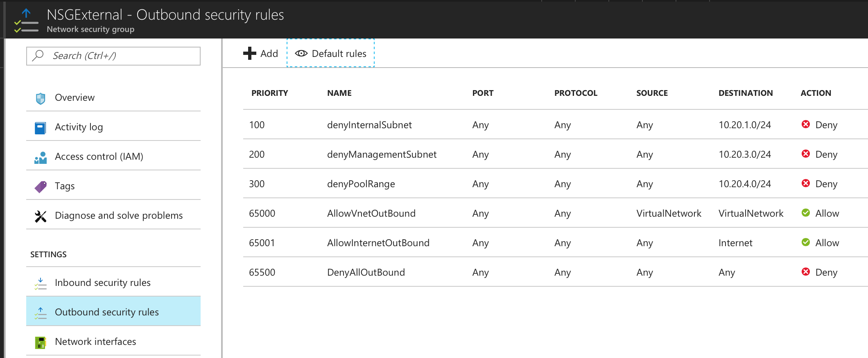This screenshot has height=358, width=868.
Task: Select Outbound security rules menu item
Action: click(113, 312)
